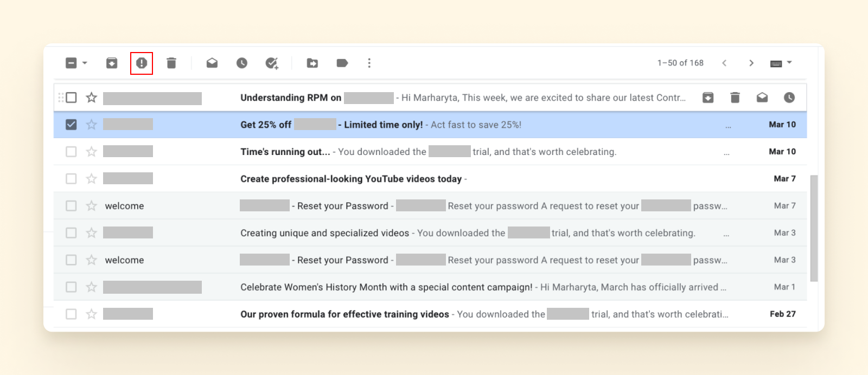868x375 pixels.
Task: Star the Our proven formula email
Action: click(x=92, y=314)
